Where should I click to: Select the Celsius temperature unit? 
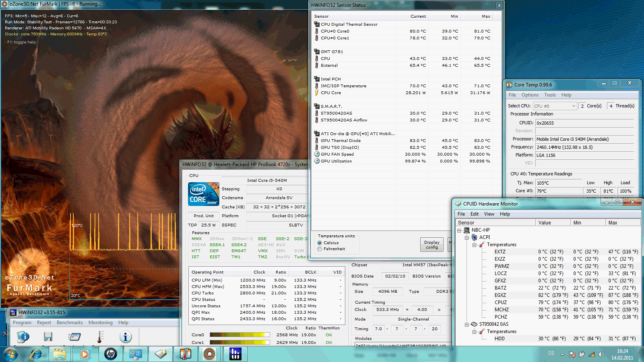320,243
